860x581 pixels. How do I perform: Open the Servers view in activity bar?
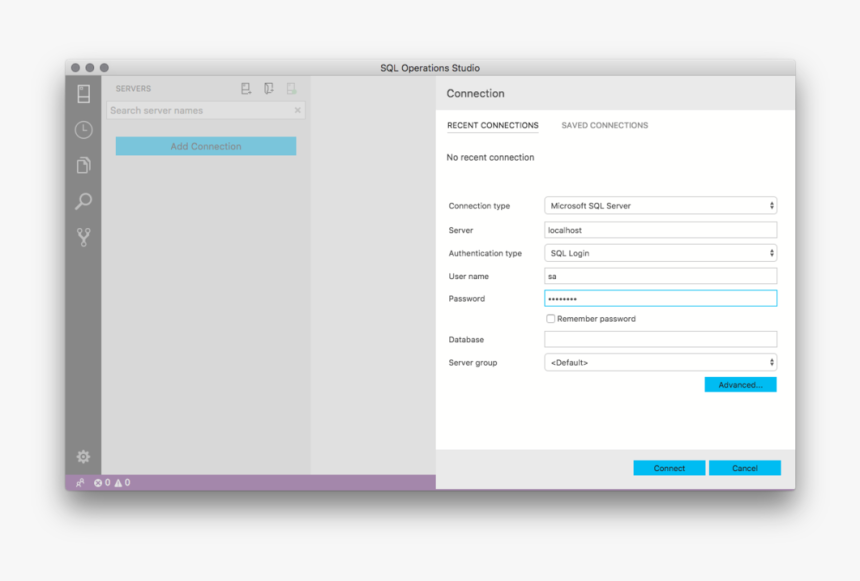coord(83,94)
